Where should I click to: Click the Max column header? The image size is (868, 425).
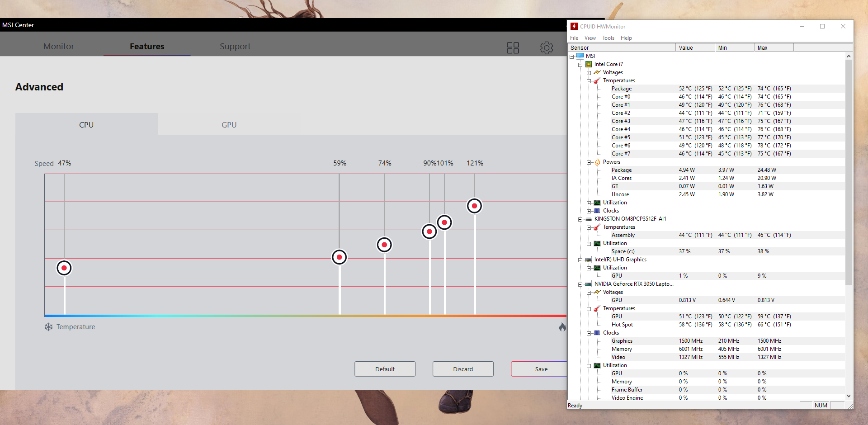tap(774, 47)
